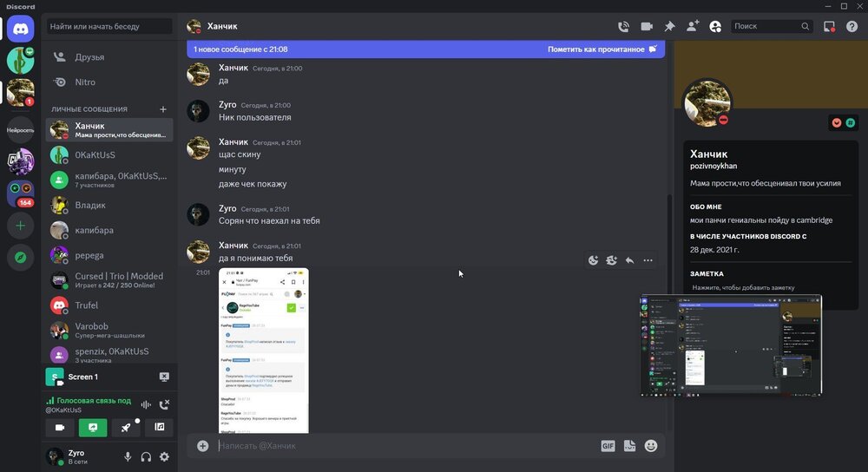The height and width of the screenshot is (472, 868).
Task: Open the GIF picker
Action: pyautogui.click(x=608, y=446)
